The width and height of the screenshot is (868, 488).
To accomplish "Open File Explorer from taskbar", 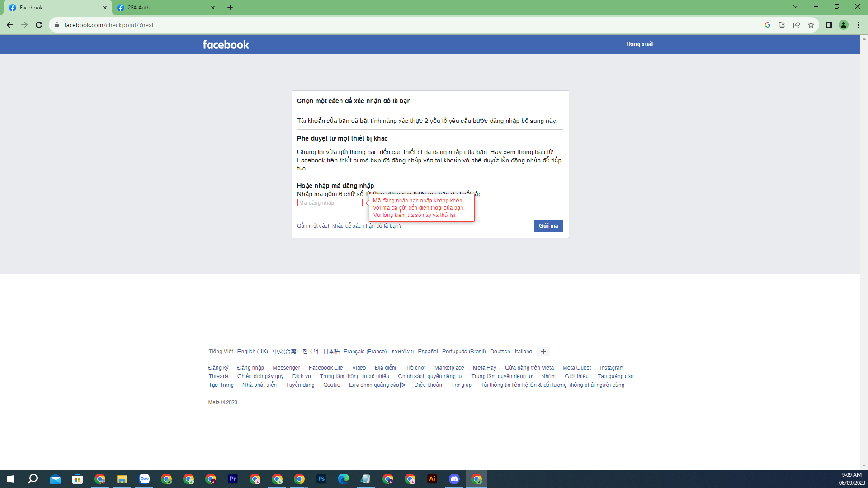I will pyautogui.click(x=122, y=479).
